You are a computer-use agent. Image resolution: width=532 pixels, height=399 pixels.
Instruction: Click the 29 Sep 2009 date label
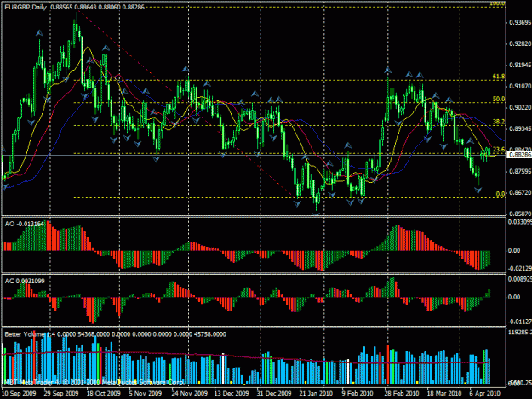click(61, 393)
